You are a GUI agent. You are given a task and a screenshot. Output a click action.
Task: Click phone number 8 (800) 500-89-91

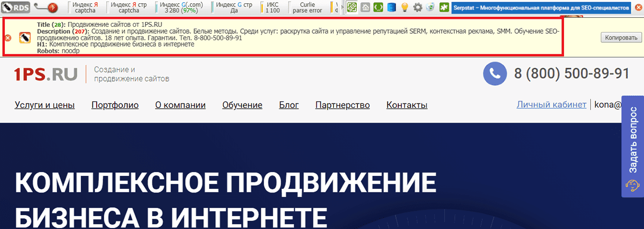click(x=572, y=73)
